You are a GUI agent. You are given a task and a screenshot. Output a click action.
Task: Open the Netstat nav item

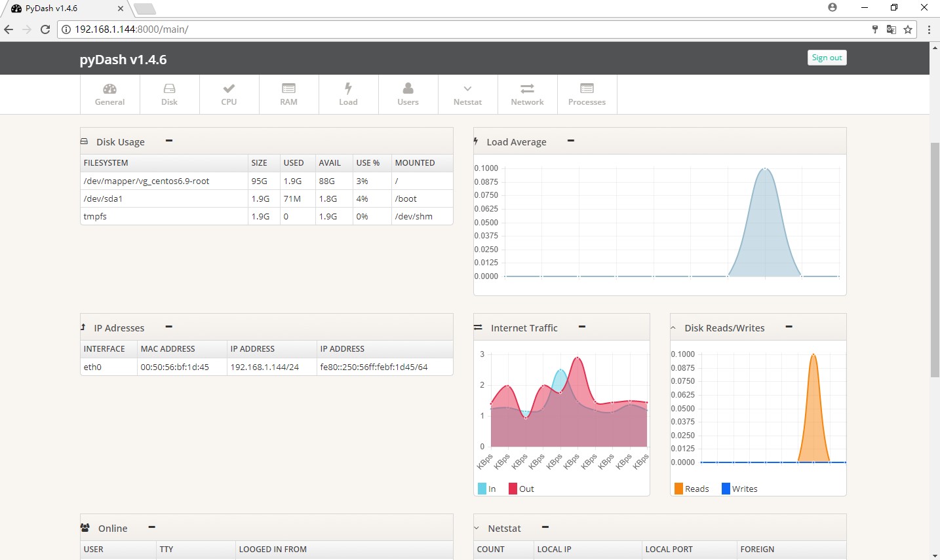(x=468, y=94)
